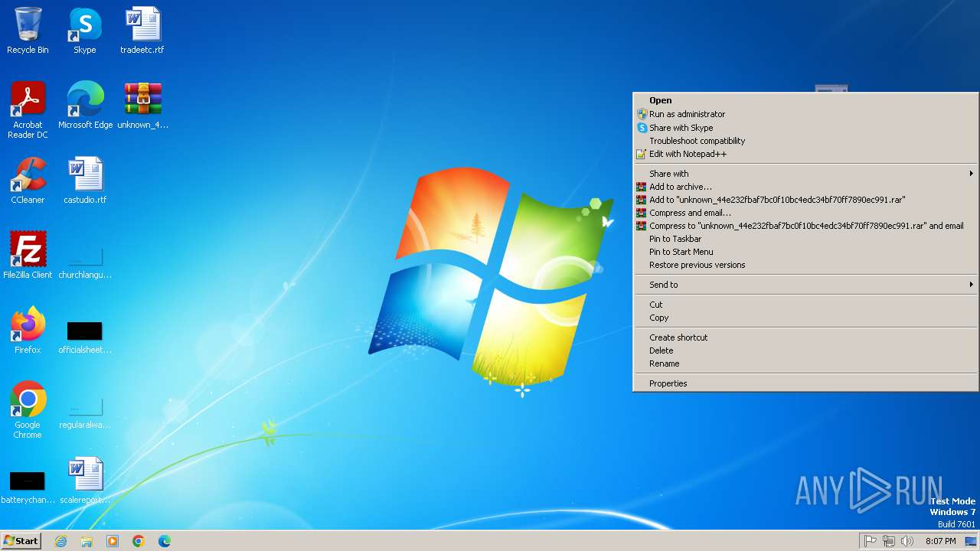Choose Rename in the context menu
980x551 pixels.
(805, 364)
